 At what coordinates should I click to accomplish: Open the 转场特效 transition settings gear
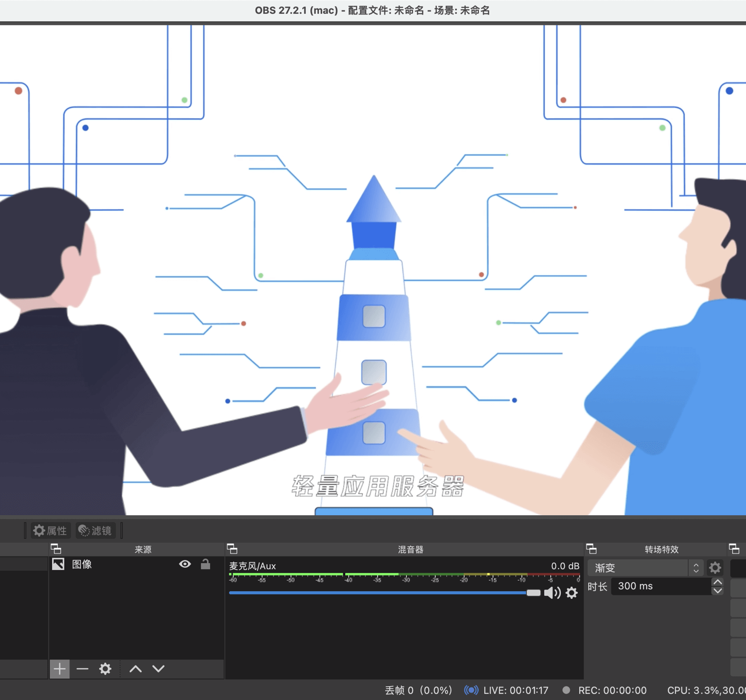click(x=715, y=567)
